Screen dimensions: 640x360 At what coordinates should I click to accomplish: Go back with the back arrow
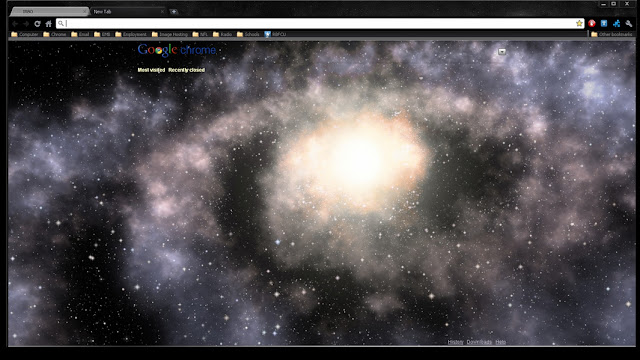[15, 24]
